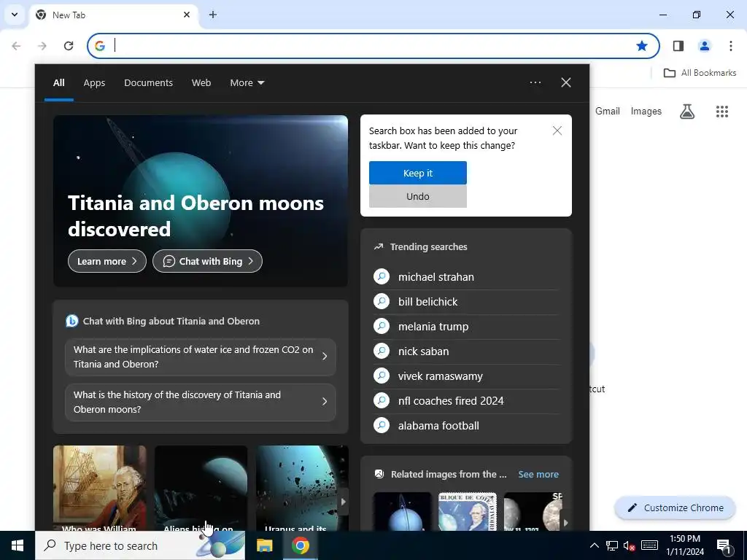747x560 pixels.
Task: Click the Learn more button
Action: point(107,261)
